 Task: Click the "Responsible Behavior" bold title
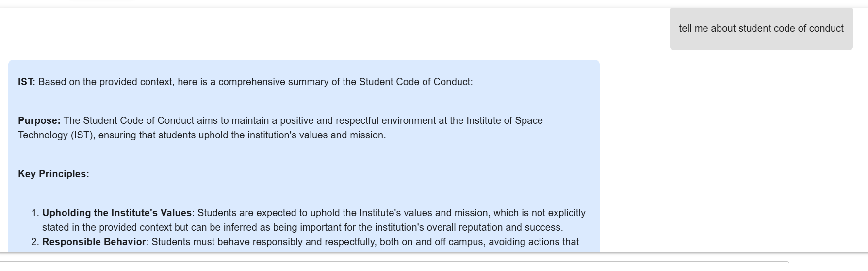94,242
